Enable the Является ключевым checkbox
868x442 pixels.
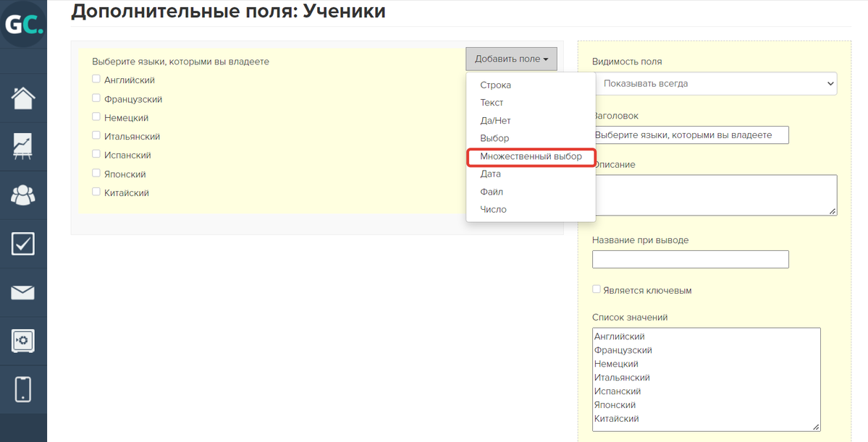597,289
